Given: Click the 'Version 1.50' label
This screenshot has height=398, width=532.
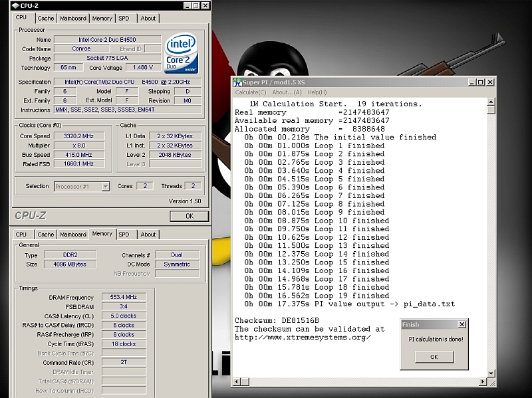Looking at the screenshot, I should pyautogui.click(x=185, y=201).
